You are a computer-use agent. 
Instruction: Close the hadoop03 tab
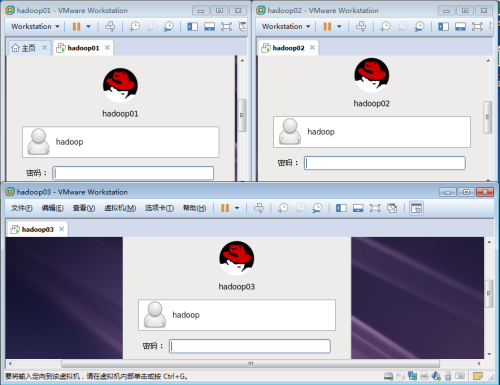point(61,229)
